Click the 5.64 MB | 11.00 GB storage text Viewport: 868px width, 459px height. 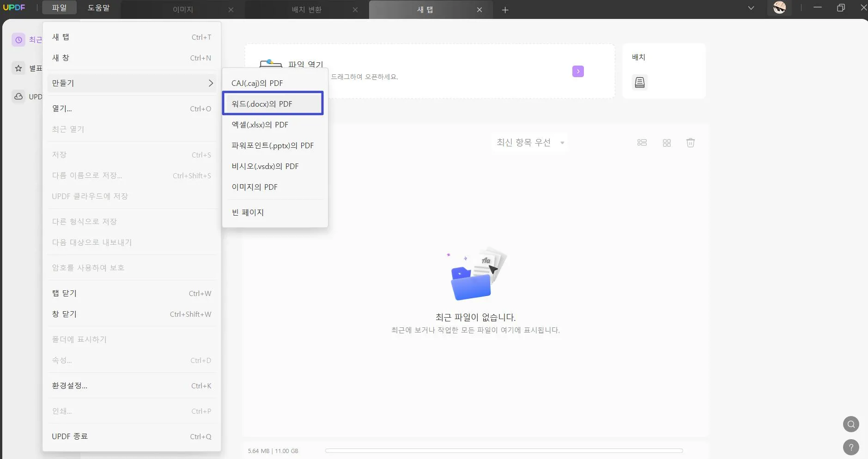point(273,451)
